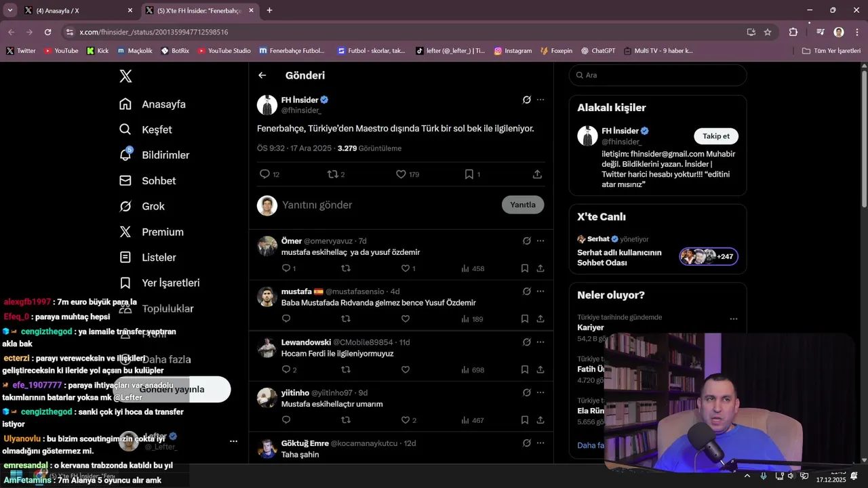Reload the page
Viewport: 868px width, 488px height.
point(47,32)
